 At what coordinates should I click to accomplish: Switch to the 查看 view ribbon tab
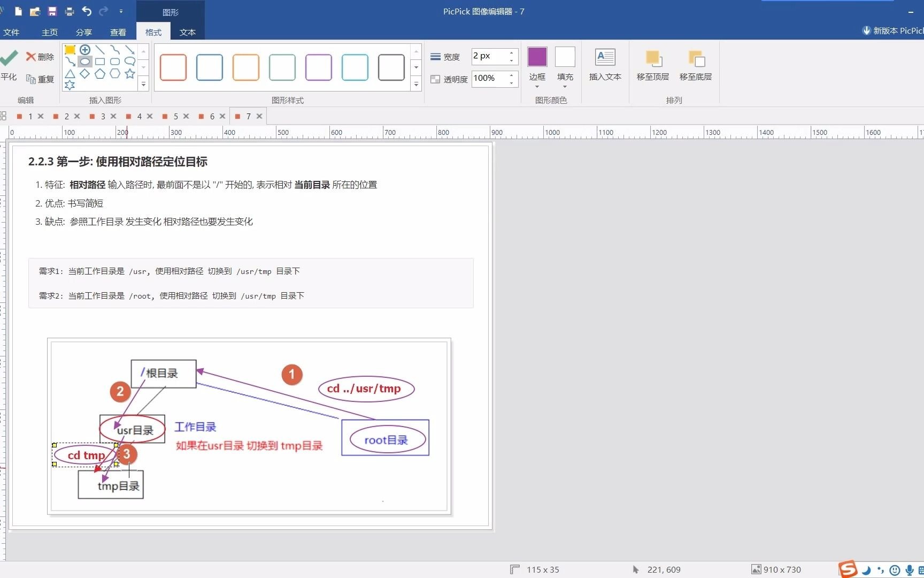pyautogui.click(x=118, y=32)
